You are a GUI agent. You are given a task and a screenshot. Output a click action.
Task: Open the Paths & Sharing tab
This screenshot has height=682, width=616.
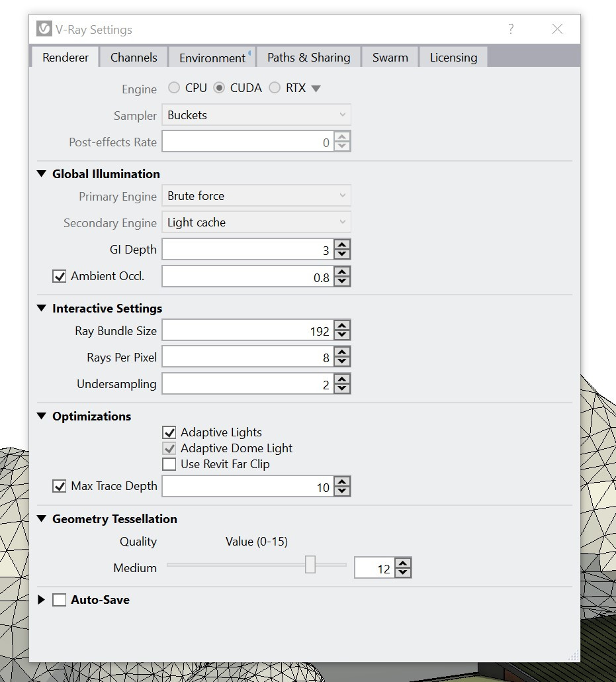coord(308,57)
